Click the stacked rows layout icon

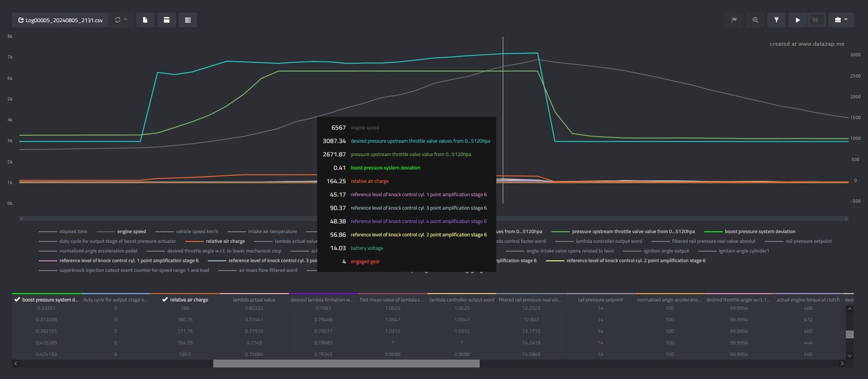187,20
